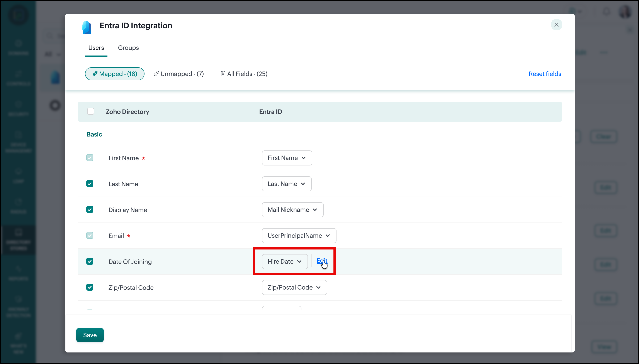Click the Reset fields link

pos(545,74)
